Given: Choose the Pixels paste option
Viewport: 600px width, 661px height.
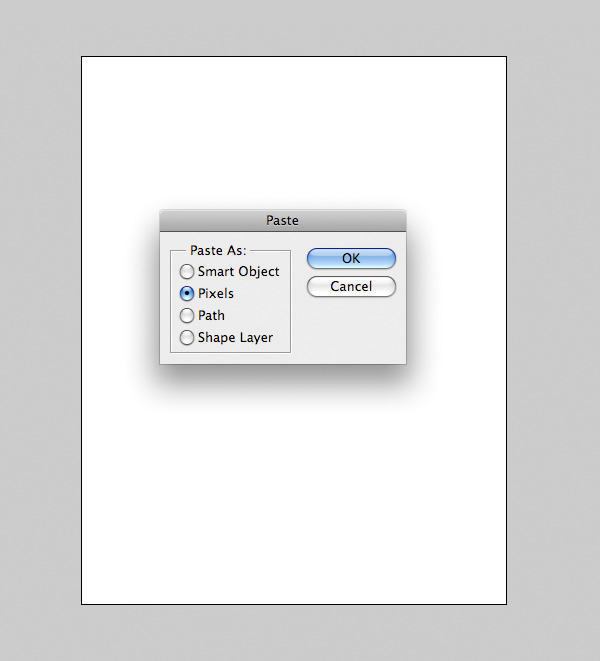Looking at the screenshot, I should pos(187,294).
